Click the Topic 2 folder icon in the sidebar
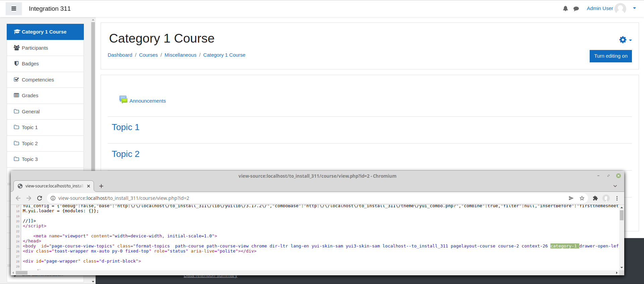Viewport: 644px width, 284px height. (x=16, y=143)
